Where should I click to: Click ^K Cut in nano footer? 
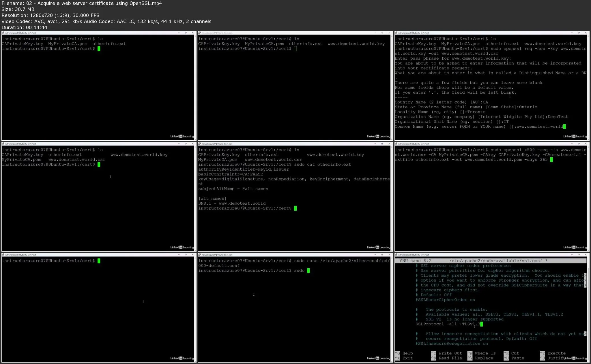[511, 353]
